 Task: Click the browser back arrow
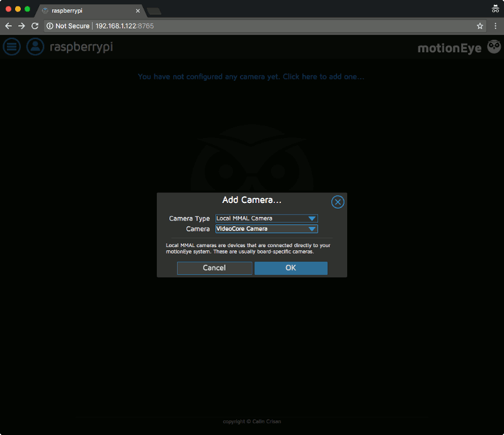pos(8,26)
